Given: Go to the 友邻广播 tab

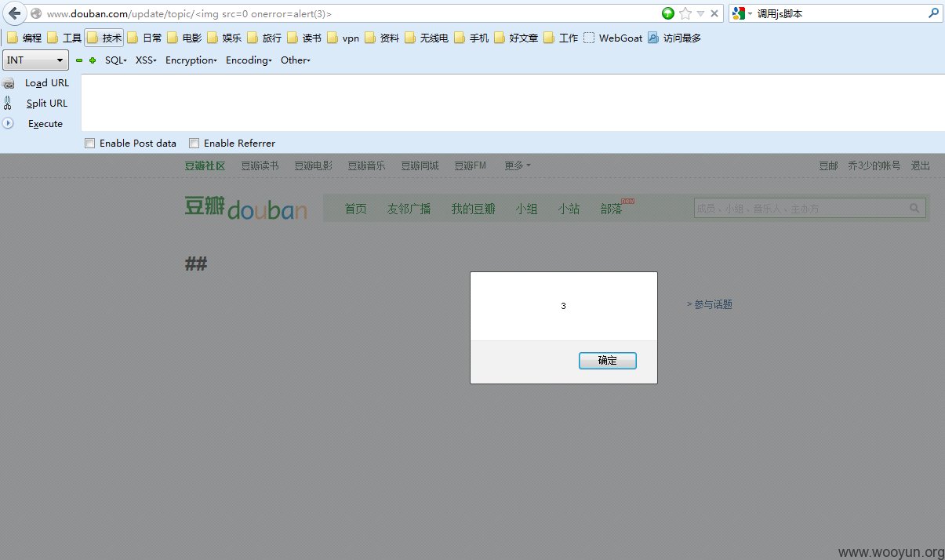Looking at the screenshot, I should tap(409, 209).
